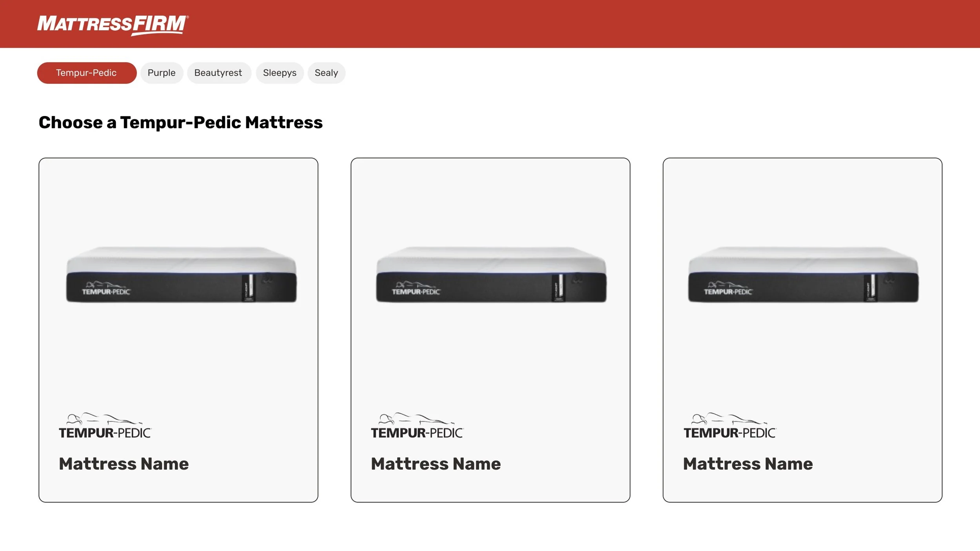The width and height of the screenshot is (980, 551).
Task: Switch to the Purple brand tab
Action: click(162, 73)
